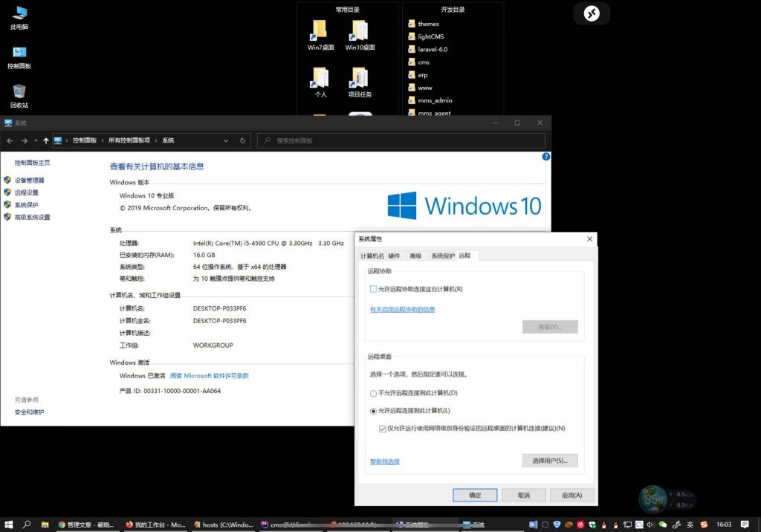Switch to 管理文章 Chrome taskbar window
Image resolution: width=761 pixels, height=532 pixels.
coord(88,525)
